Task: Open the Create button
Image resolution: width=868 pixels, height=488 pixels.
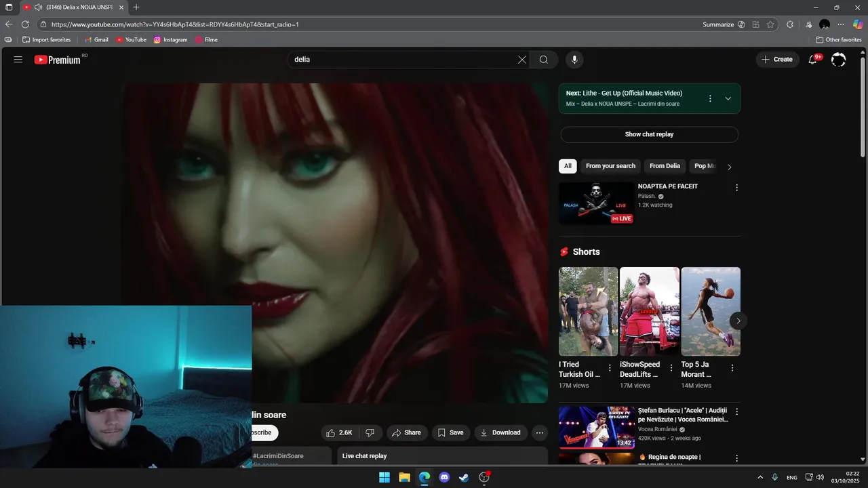Action: tap(777, 60)
